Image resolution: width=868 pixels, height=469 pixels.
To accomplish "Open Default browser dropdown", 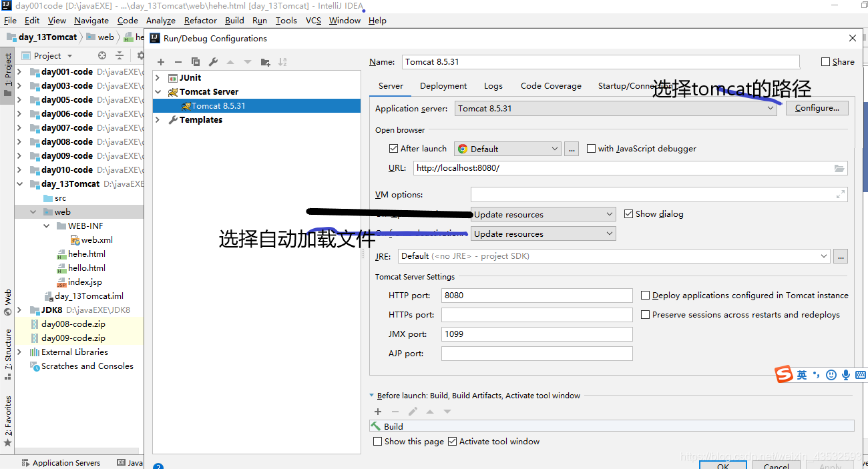I will click(x=507, y=149).
